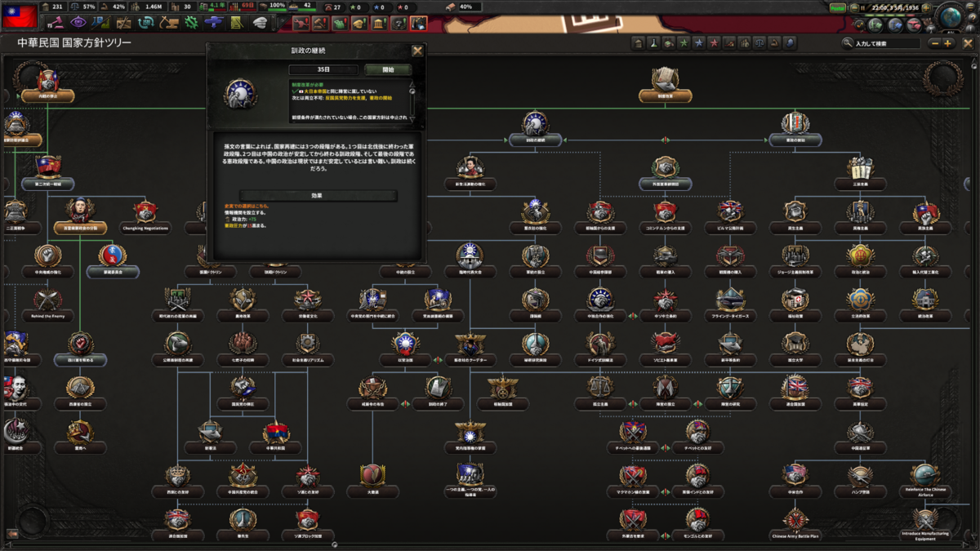Open the construction crane toolbar icon

168,22
